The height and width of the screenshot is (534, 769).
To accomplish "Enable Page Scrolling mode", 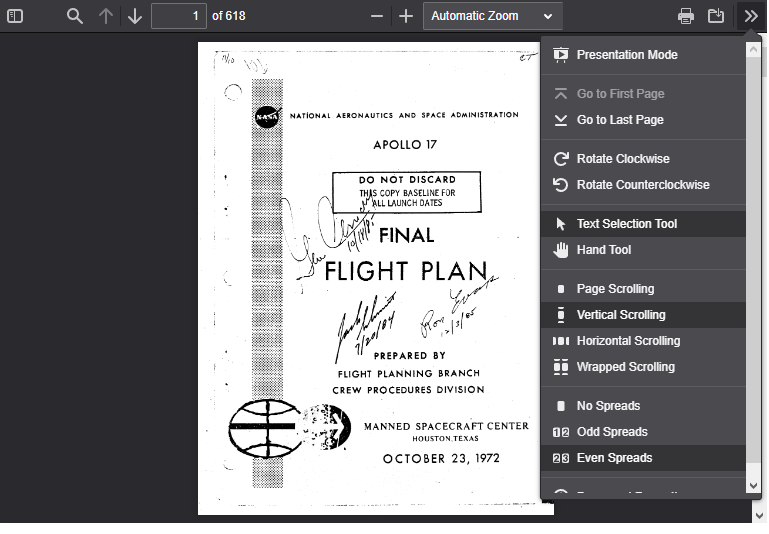I will (x=643, y=289).
